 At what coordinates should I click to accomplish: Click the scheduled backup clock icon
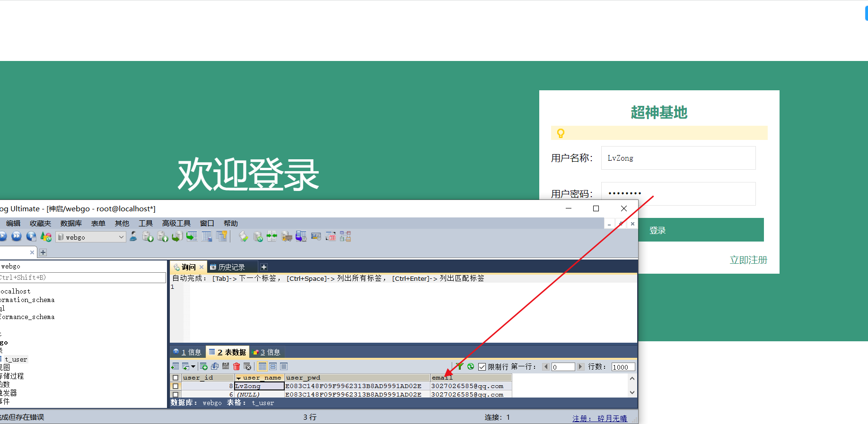tap(301, 236)
